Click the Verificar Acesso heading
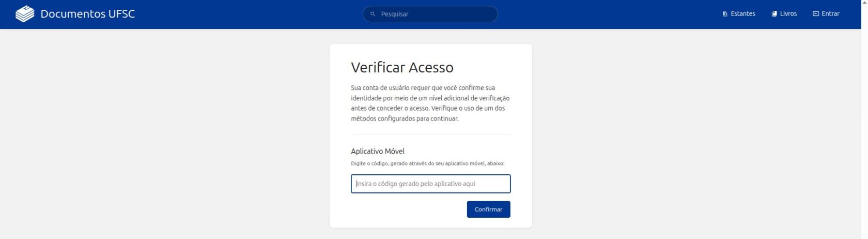Viewport: 868px width, 239px height. tap(402, 67)
